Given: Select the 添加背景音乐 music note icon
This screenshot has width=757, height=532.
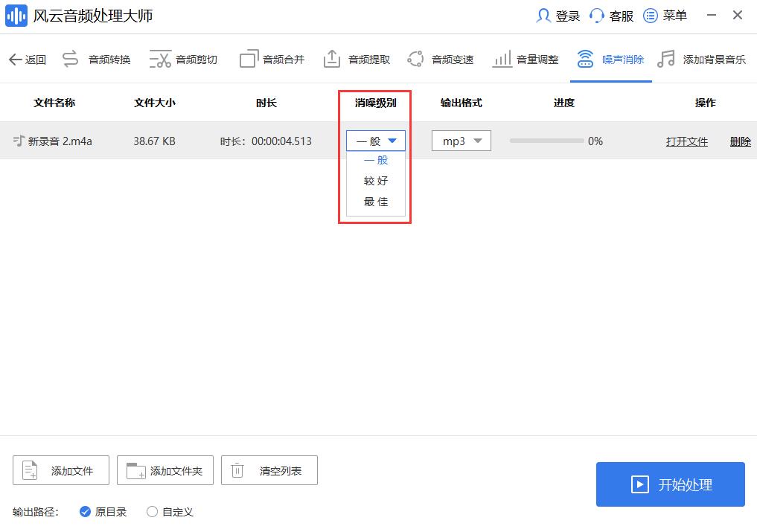Looking at the screenshot, I should tap(666, 59).
